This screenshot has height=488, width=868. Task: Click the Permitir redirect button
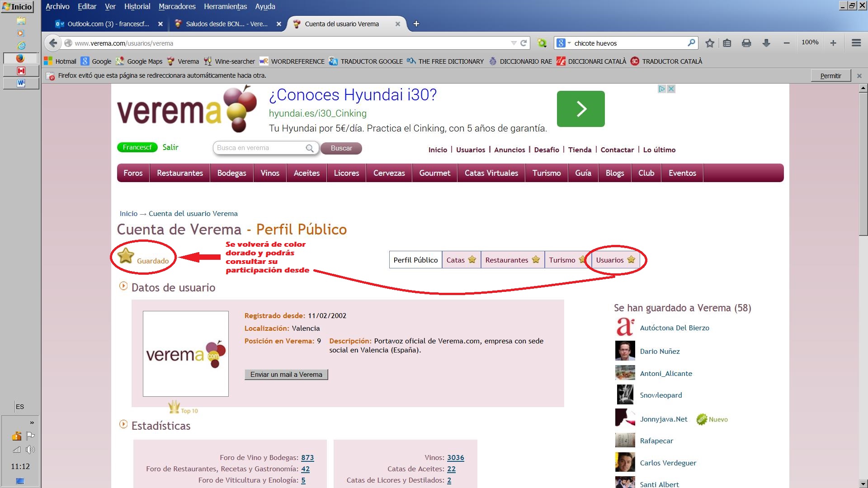[830, 75]
